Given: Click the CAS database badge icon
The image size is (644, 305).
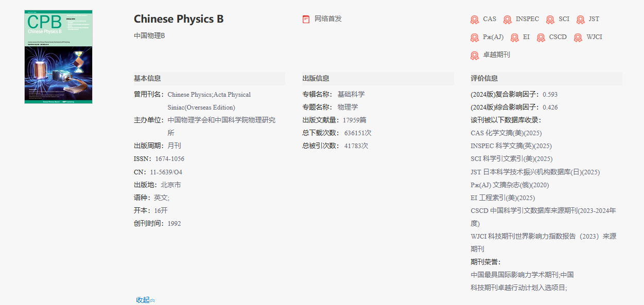Looking at the screenshot, I should [x=475, y=19].
